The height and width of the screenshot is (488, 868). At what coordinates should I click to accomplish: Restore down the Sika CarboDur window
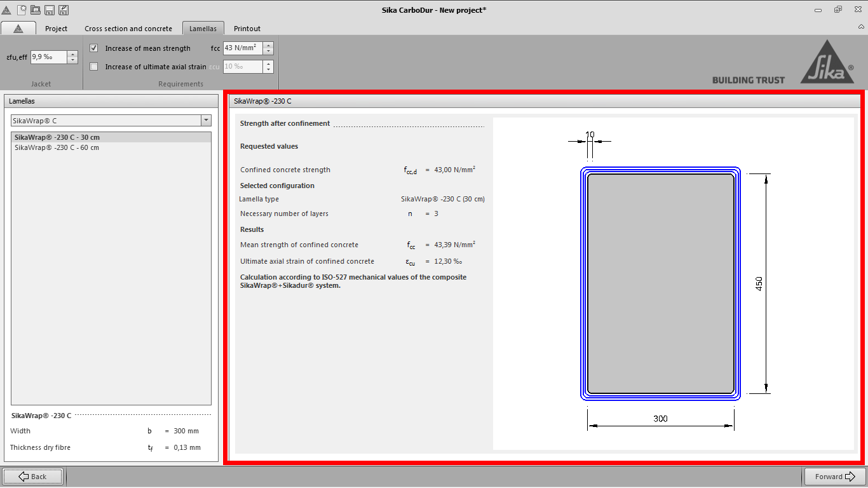point(838,10)
